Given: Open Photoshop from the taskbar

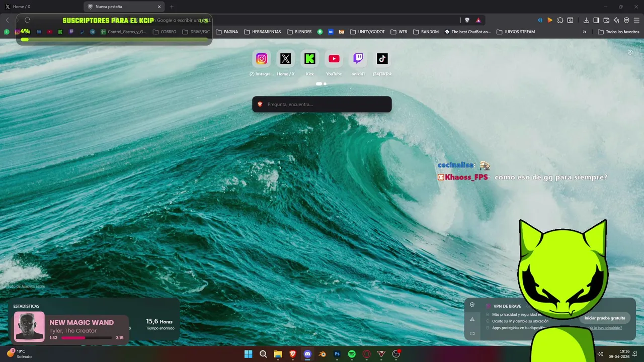Looking at the screenshot, I should [x=337, y=354].
